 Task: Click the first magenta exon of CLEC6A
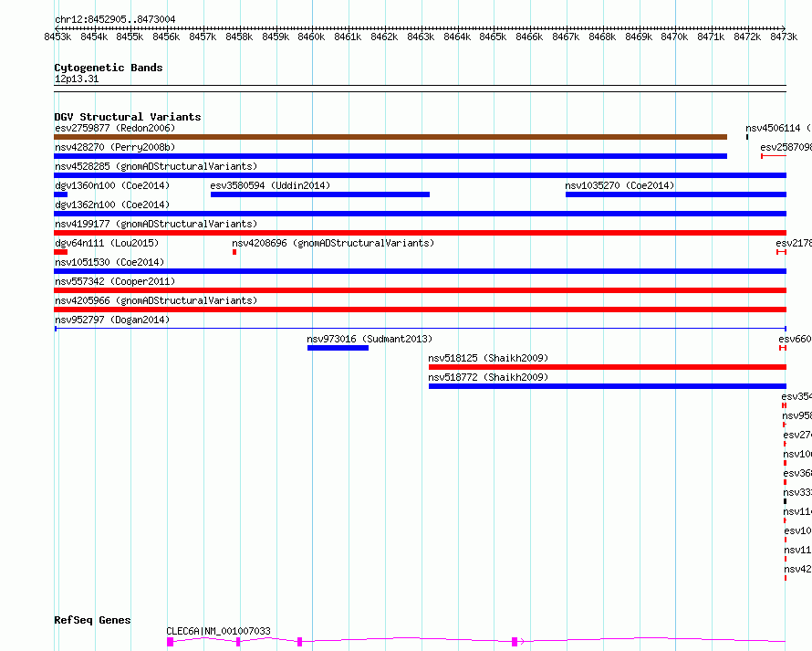[x=170, y=642]
